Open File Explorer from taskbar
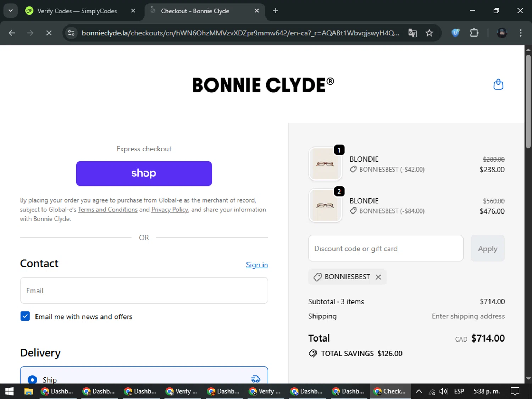The width and height of the screenshot is (532, 399). [28, 391]
